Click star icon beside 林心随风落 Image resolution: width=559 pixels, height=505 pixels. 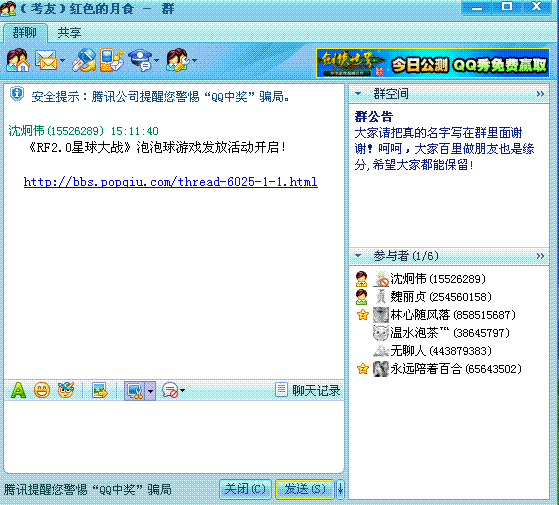click(362, 315)
